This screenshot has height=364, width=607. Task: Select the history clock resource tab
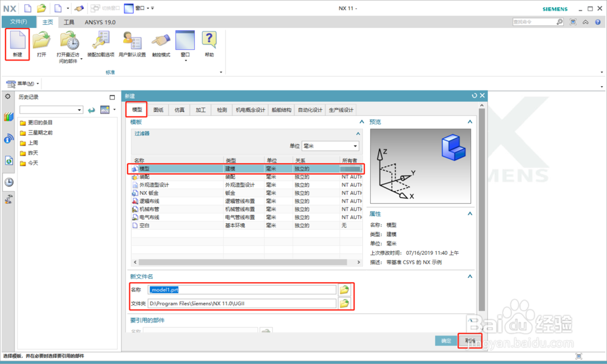8,182
